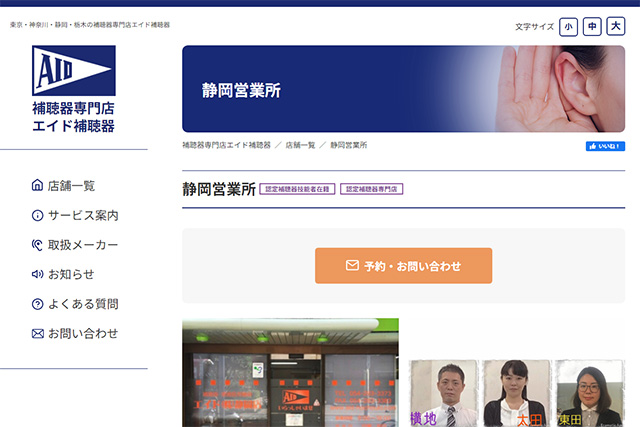640x427 pixels.
Task: Click the storefront photo of the shop
Action: coord(290,373)
